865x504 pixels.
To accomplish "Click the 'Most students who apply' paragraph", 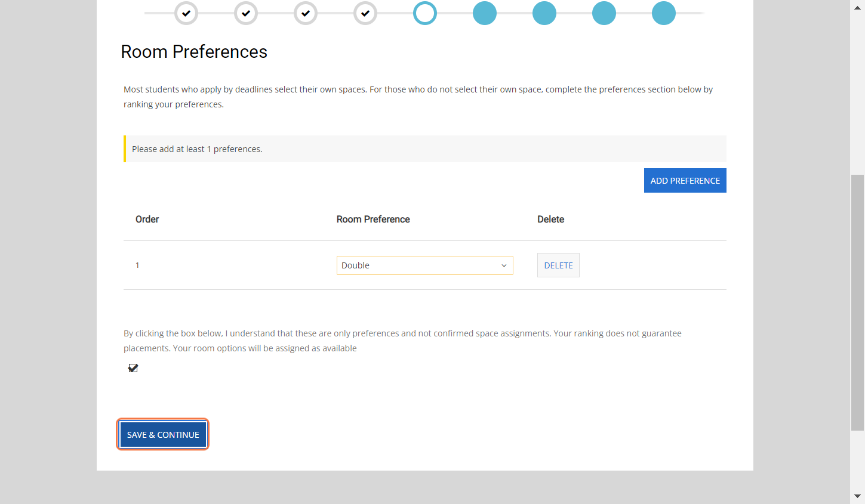I will (418, 97).
